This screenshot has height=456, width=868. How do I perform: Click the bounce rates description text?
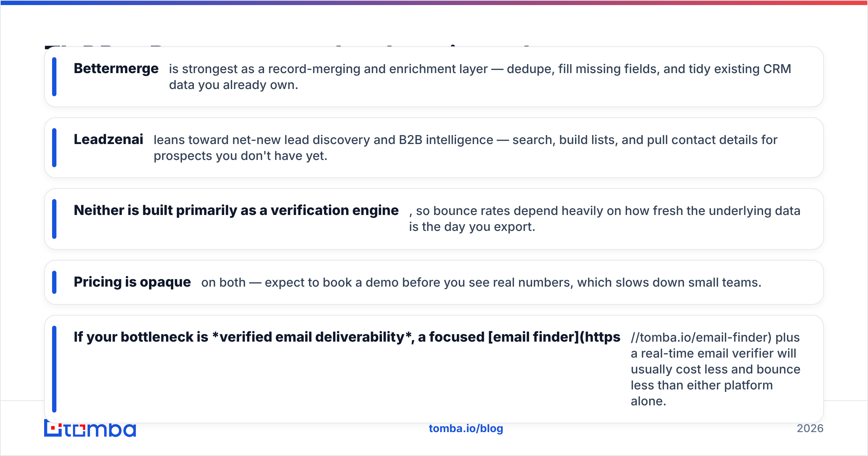[605, 219]
